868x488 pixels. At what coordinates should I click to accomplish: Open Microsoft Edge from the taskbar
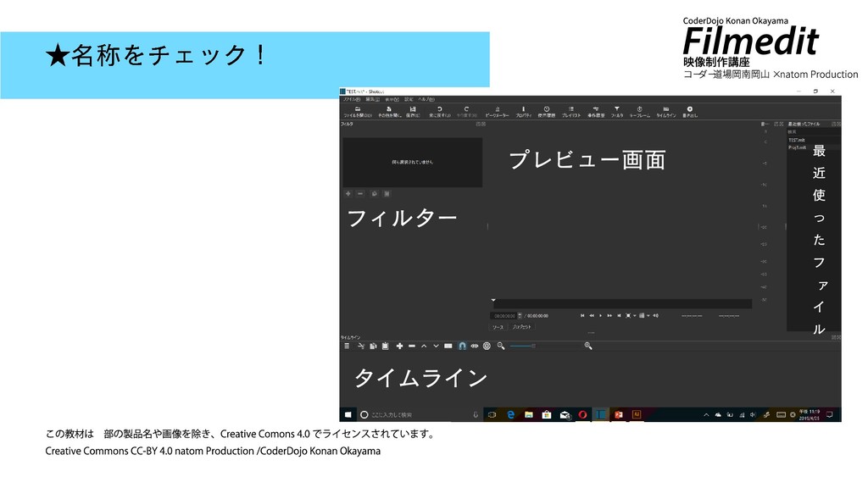pyautogui.click(x=510, y=414)
